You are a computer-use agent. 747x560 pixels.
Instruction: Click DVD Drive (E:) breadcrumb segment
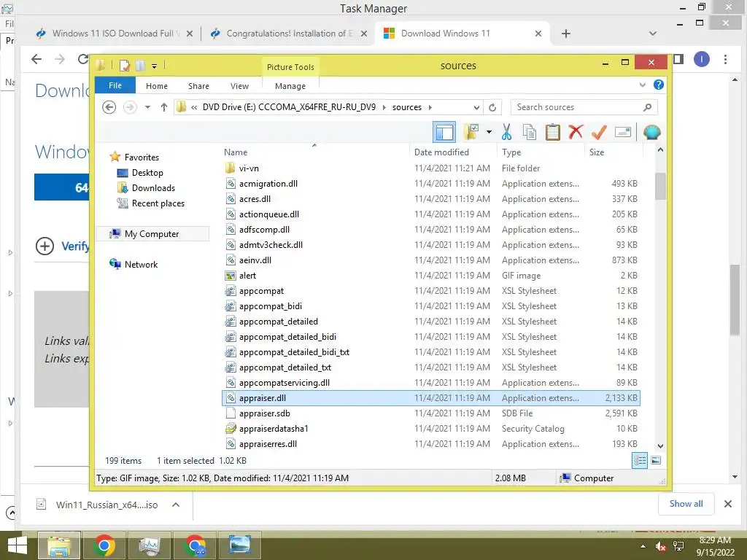[x=289, y=107]
